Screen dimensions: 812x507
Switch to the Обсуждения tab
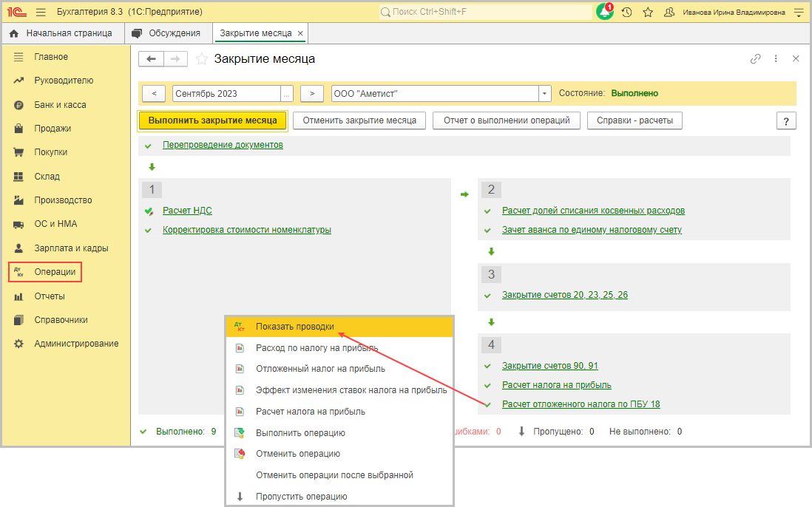[167, 33]
